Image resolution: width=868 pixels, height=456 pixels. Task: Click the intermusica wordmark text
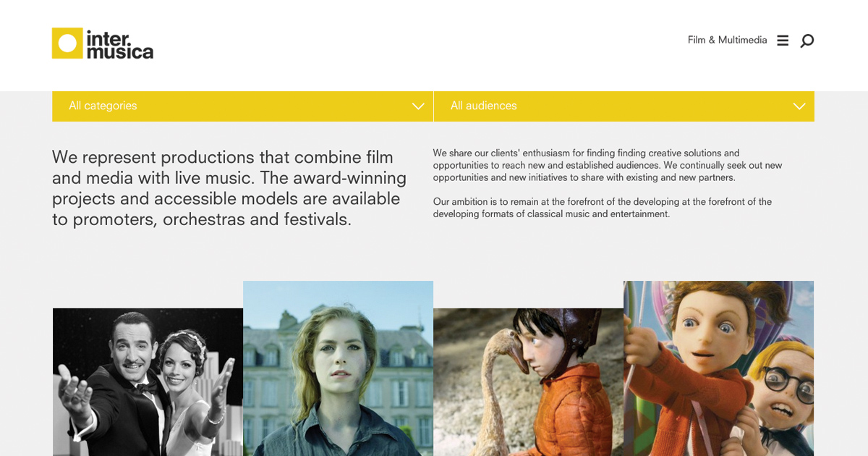pyautogui.click(x=119, y=44)
